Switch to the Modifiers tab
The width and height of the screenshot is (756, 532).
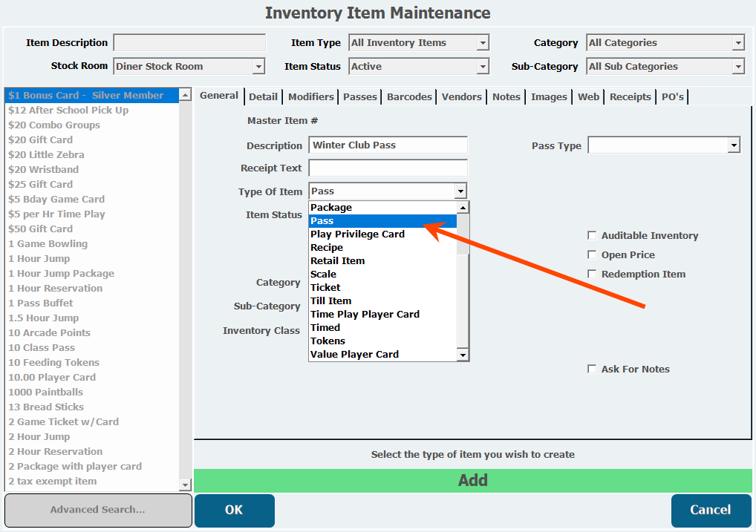[310, 97]
